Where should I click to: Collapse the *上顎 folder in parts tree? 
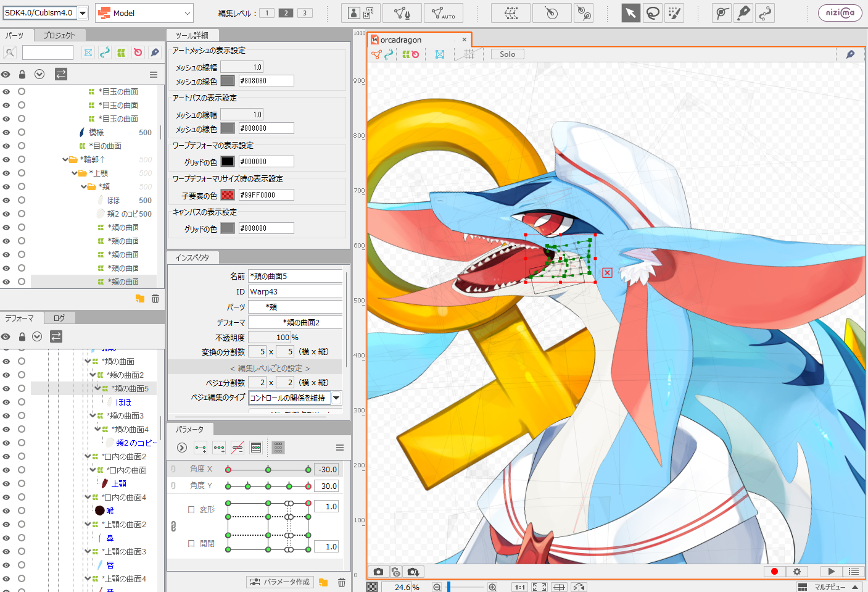click(x=75, y=173)
